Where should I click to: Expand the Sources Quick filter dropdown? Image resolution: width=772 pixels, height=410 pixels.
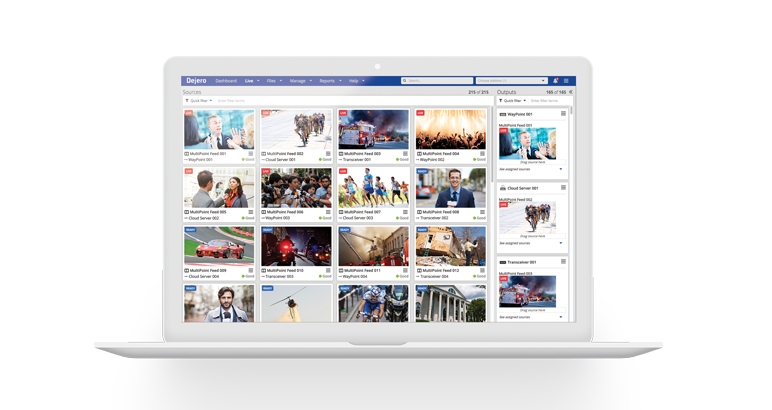click(x=198, y=101)
